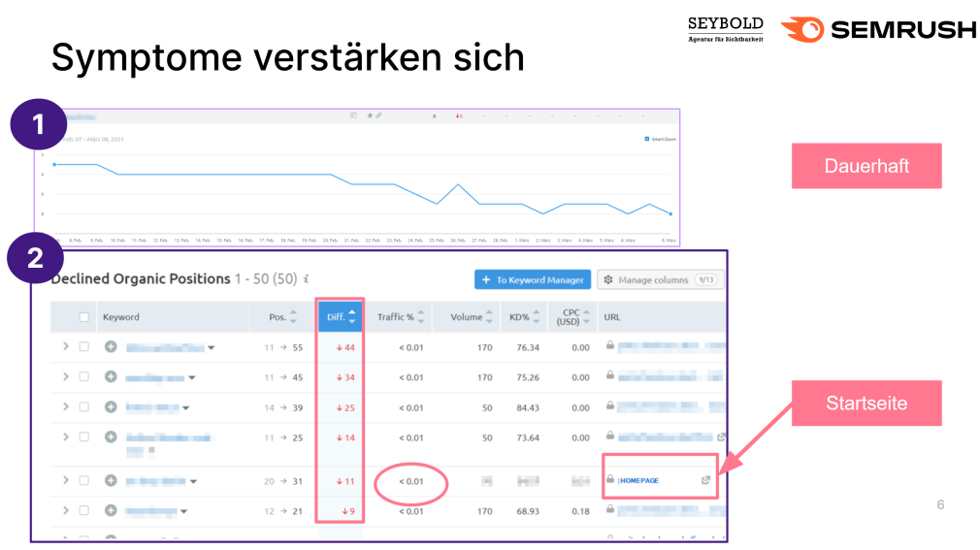Click the lock icon in the row with KD 84.43
This screenshot has height=550, width=980.
click(x=610, y=405)
